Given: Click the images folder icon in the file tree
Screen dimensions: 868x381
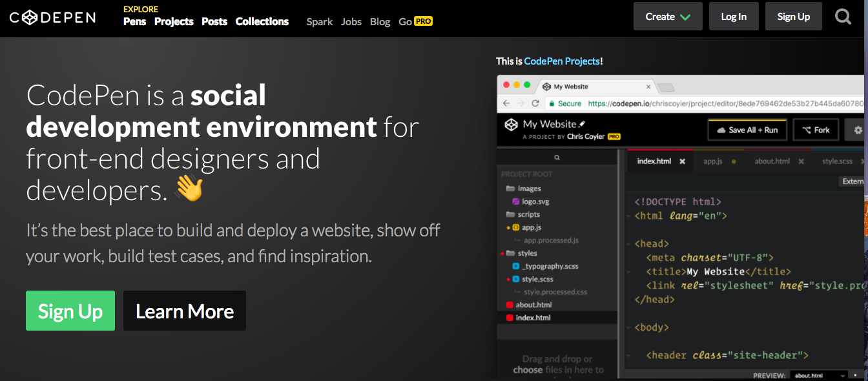Looking at the screenshot, I should [x=510, y=189].
